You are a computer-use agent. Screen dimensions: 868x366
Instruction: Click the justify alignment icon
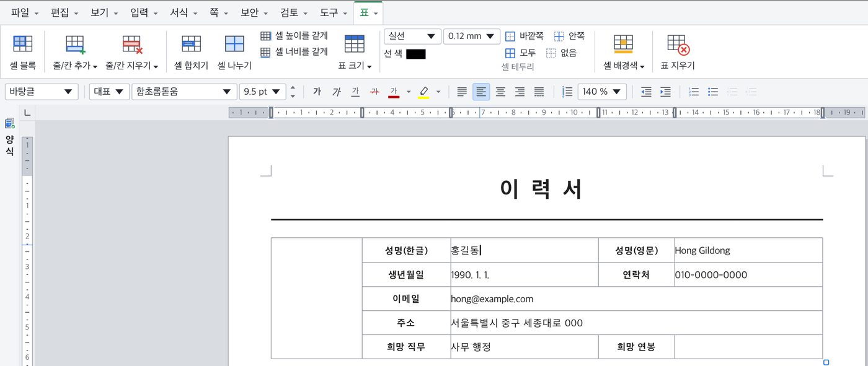click(x=462, y=92)
